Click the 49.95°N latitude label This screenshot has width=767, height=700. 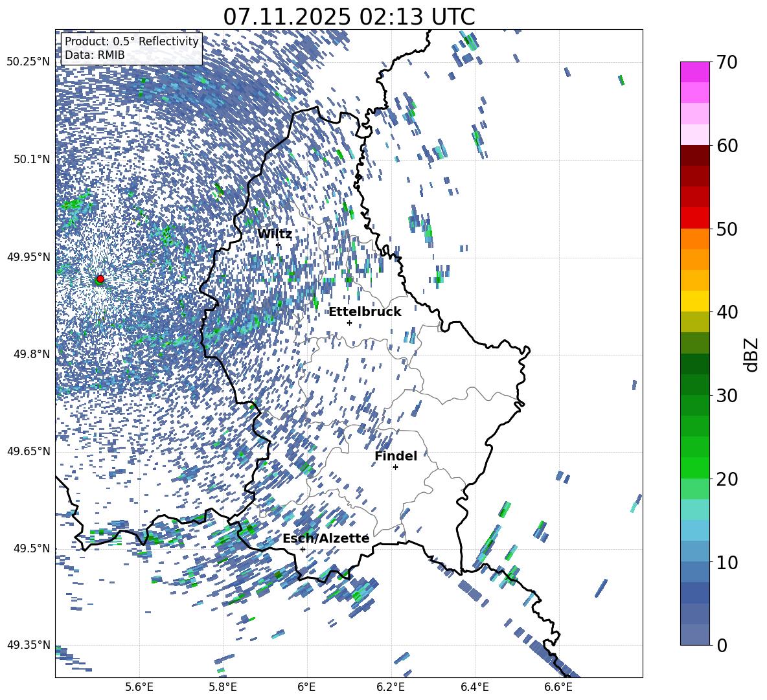pos(29,257)
